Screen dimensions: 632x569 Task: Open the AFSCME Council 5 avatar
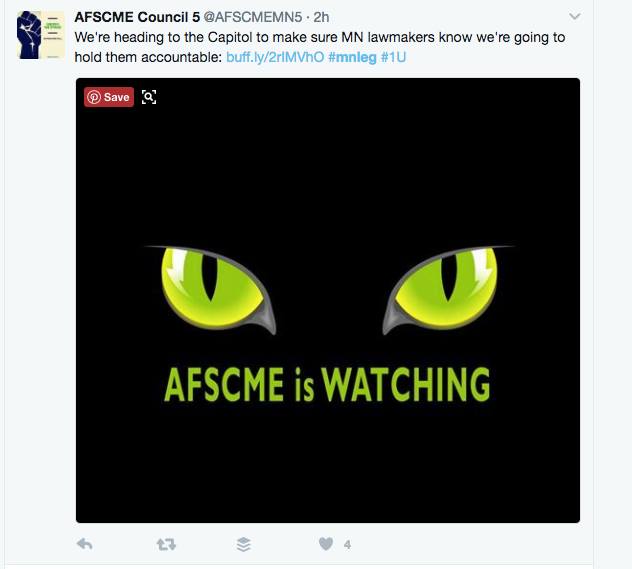click(41, 35)
